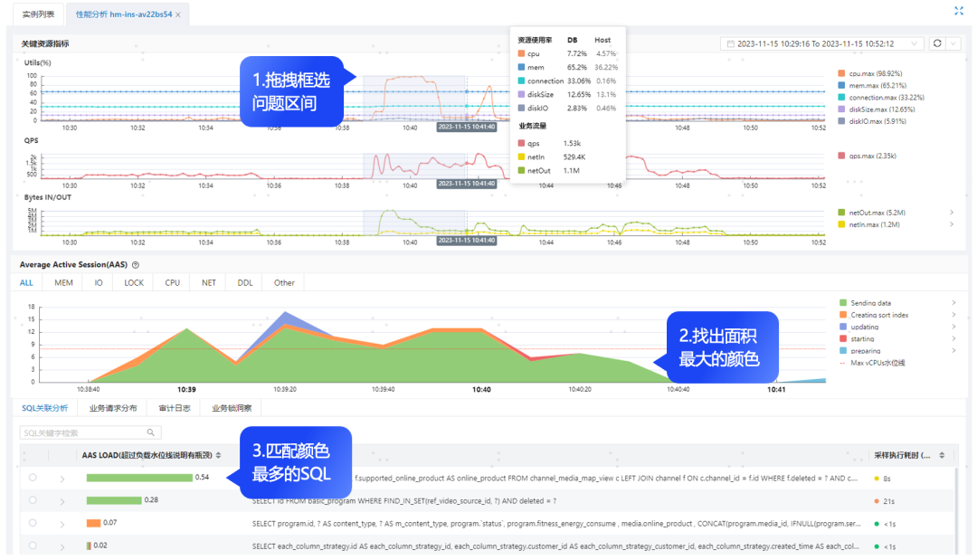Select radio button for the 0.54 row

point(33,477)
